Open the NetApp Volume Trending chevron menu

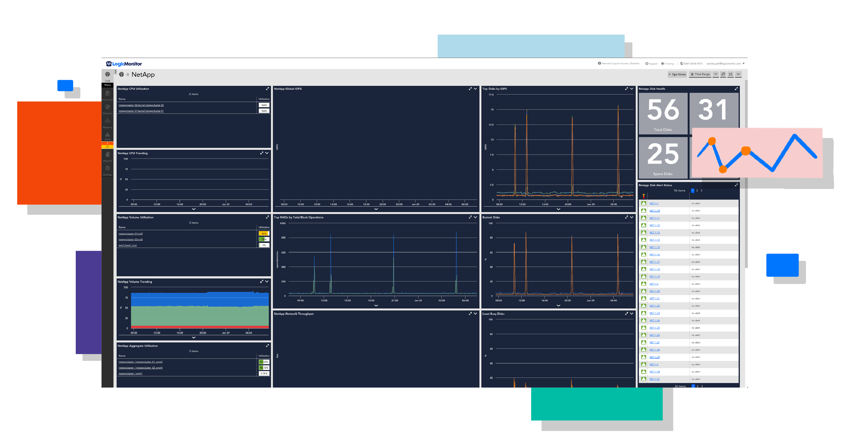tap(267, 282)
